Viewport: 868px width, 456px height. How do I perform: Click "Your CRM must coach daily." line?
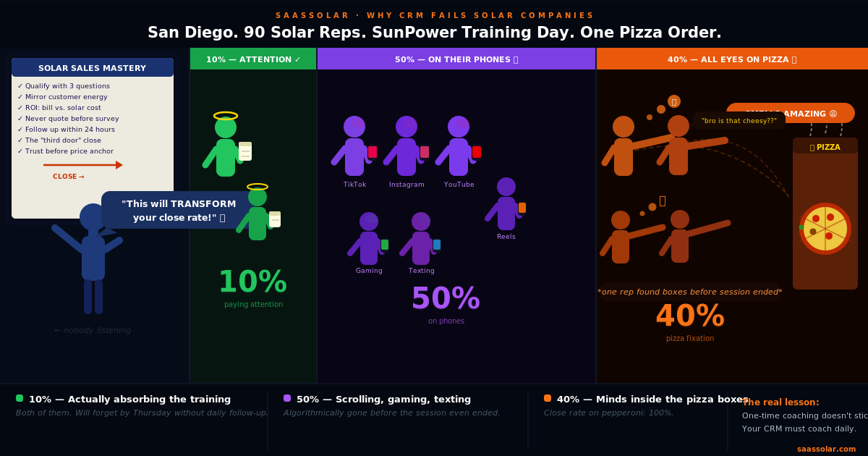799,429
